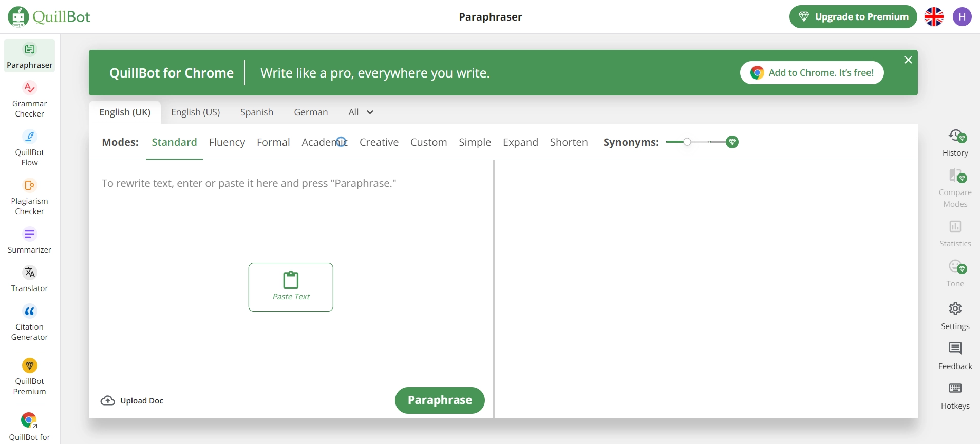This screenshot has width=980, height=444.
Task: Open the user profile avatar H
Action: click(962, 17)
